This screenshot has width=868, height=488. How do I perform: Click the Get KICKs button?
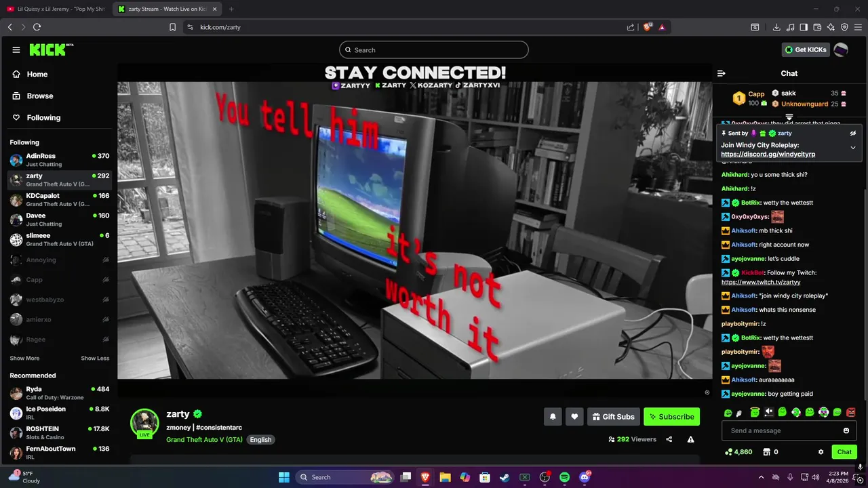click(x=806, y=49)
